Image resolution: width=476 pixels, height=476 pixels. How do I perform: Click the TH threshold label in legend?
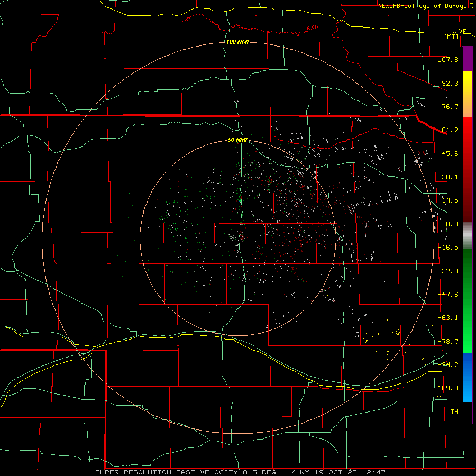point(454,412)
